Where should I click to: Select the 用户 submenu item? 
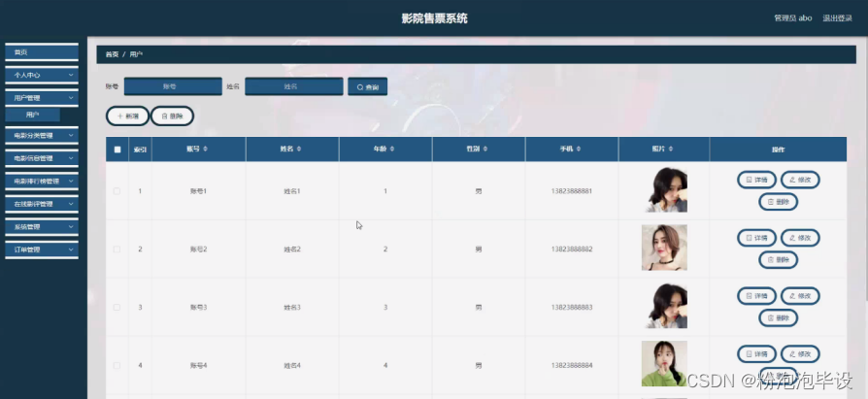click(33, 116)
